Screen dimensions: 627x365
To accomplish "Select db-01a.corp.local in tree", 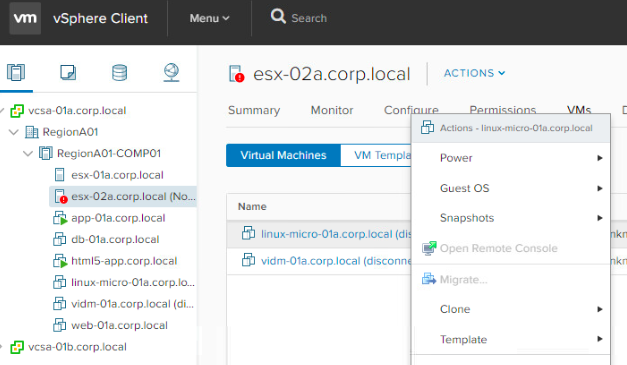I will tap(115, 239).
